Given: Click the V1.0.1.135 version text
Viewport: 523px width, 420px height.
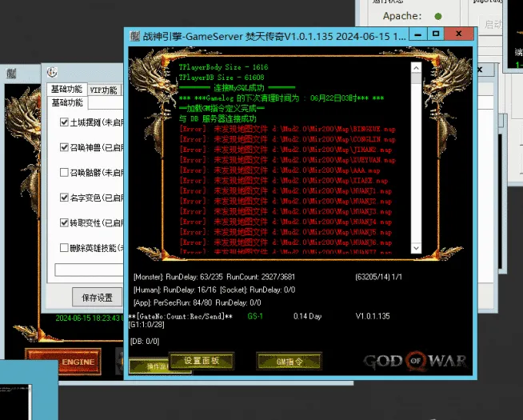Looking at the screenshot, I should click(373, 316).
